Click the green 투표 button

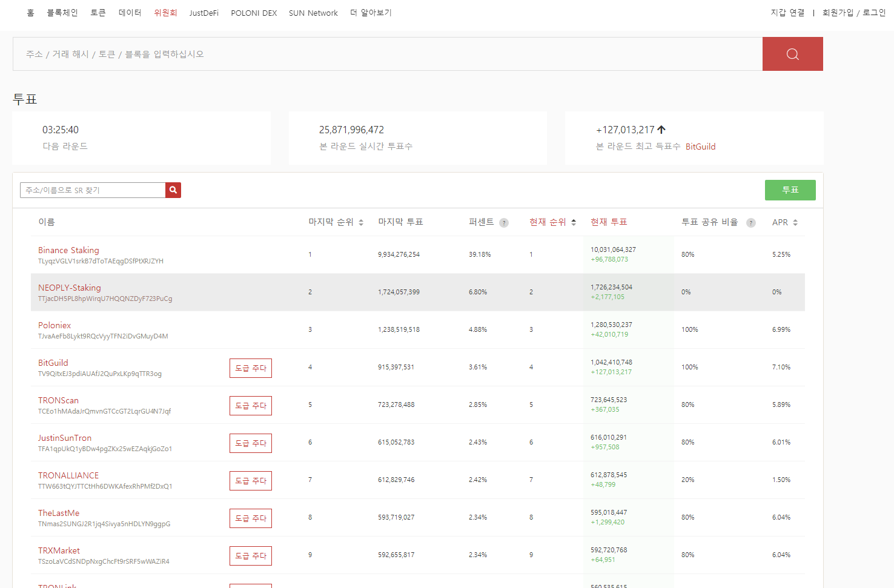(790, 190)
